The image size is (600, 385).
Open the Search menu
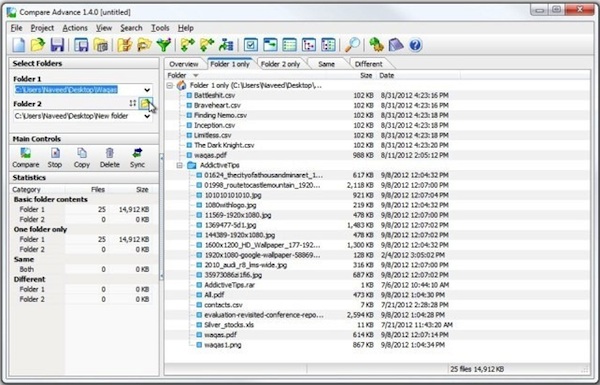131,28
